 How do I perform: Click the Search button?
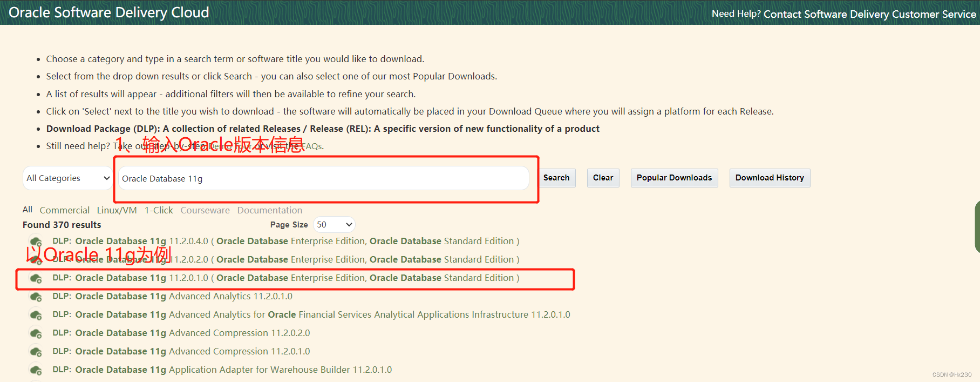[556, 178]
